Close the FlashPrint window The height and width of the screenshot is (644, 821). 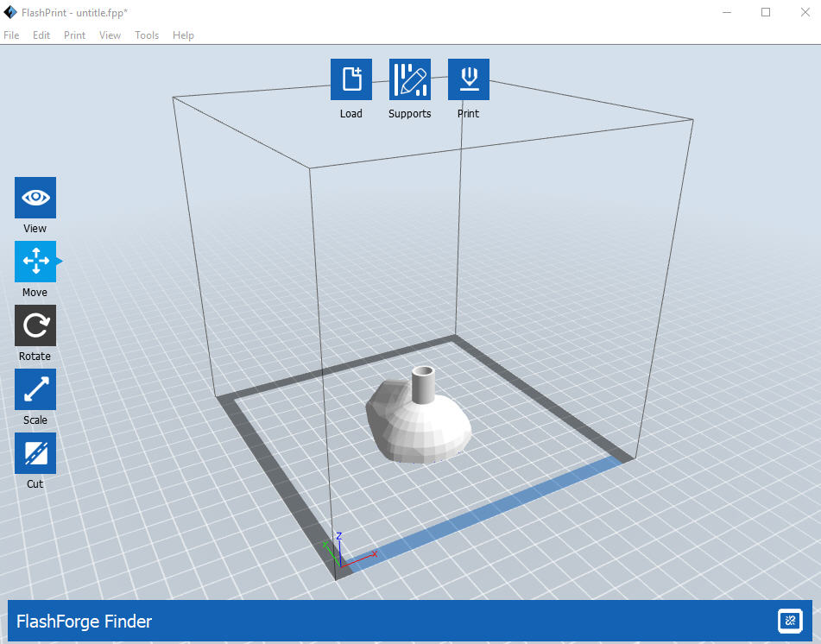point(805,12)
